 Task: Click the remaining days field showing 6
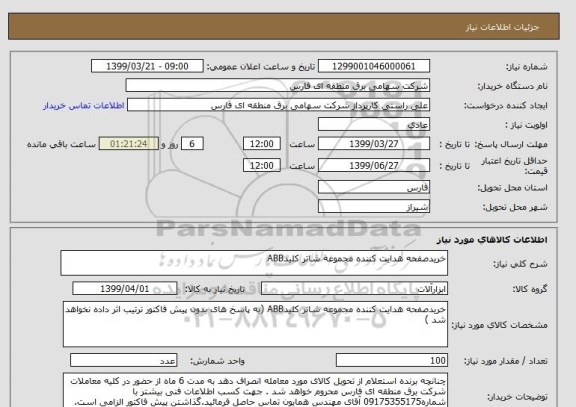(192, 144)
